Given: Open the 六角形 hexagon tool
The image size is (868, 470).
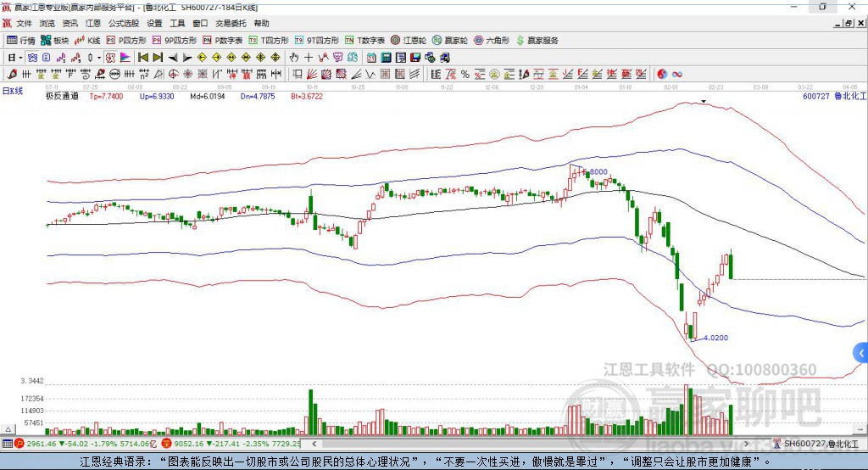Looking at the screenshot, I should click(x=492, y=41).
